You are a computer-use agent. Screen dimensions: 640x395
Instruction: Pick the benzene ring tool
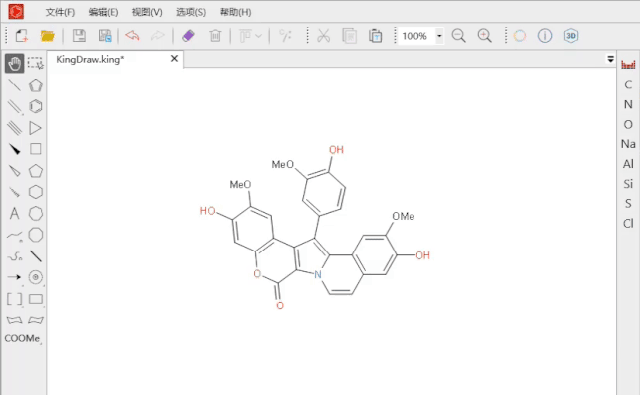(36, 107)
